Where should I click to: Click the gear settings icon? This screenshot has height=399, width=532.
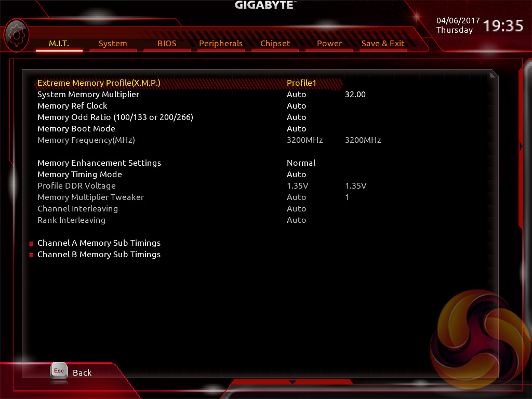point(16,35)
